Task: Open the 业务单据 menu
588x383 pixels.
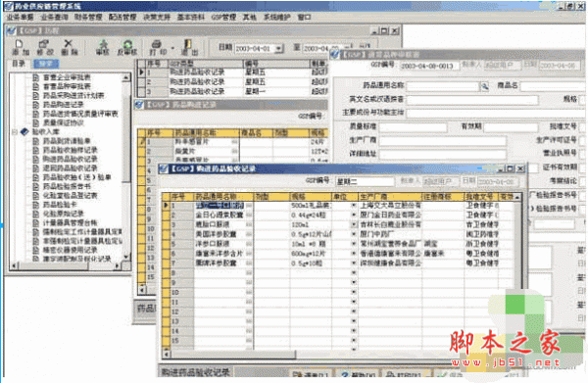Action: [x=20, y=18]
